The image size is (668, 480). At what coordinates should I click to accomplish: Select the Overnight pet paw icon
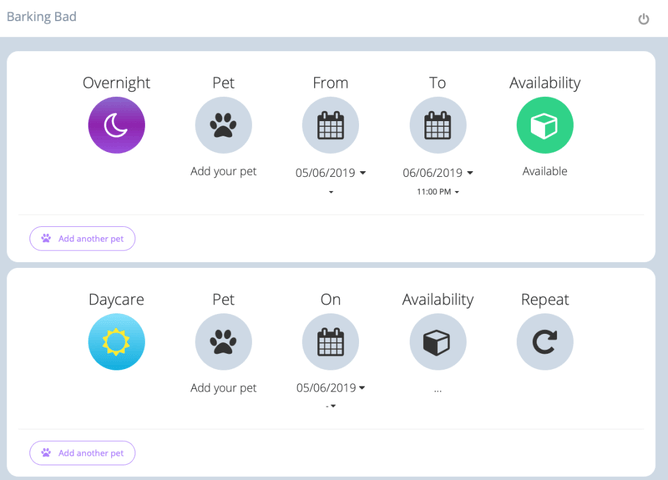coord(223,125)
